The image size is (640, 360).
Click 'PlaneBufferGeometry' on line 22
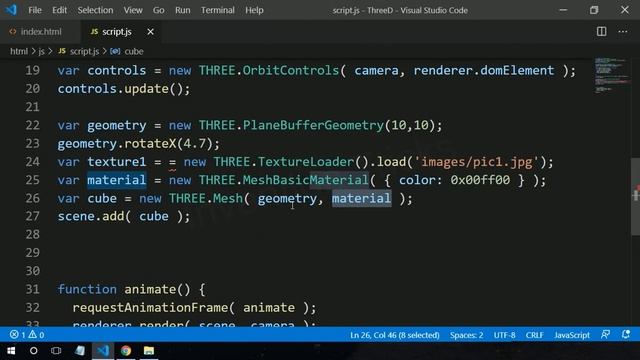(313, 125)
